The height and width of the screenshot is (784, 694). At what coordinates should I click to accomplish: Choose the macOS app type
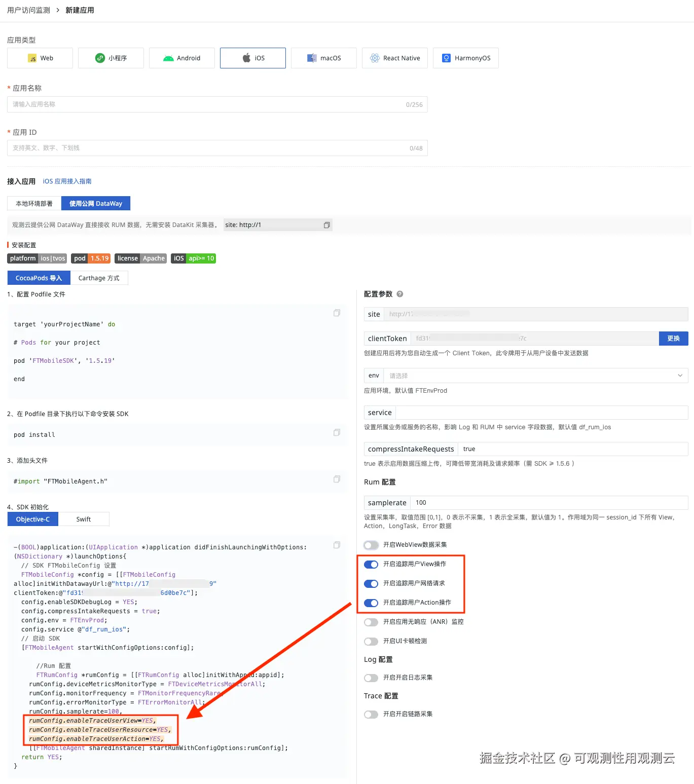click(x=324, y=58)
